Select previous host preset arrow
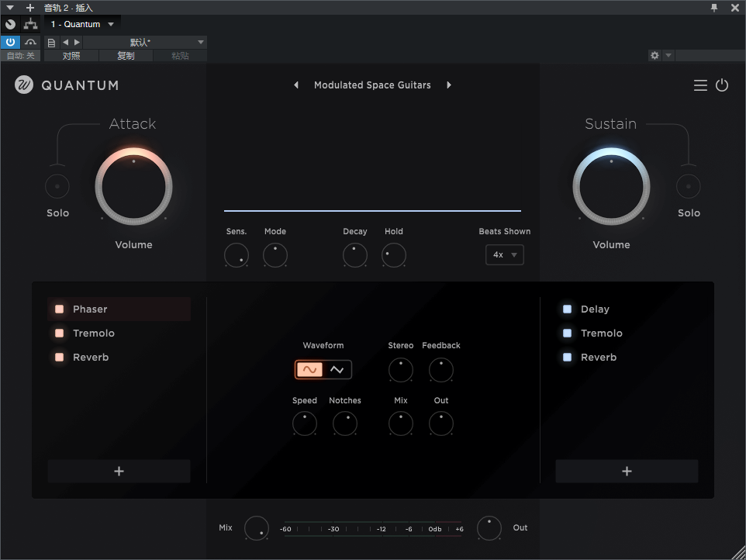 66,43
